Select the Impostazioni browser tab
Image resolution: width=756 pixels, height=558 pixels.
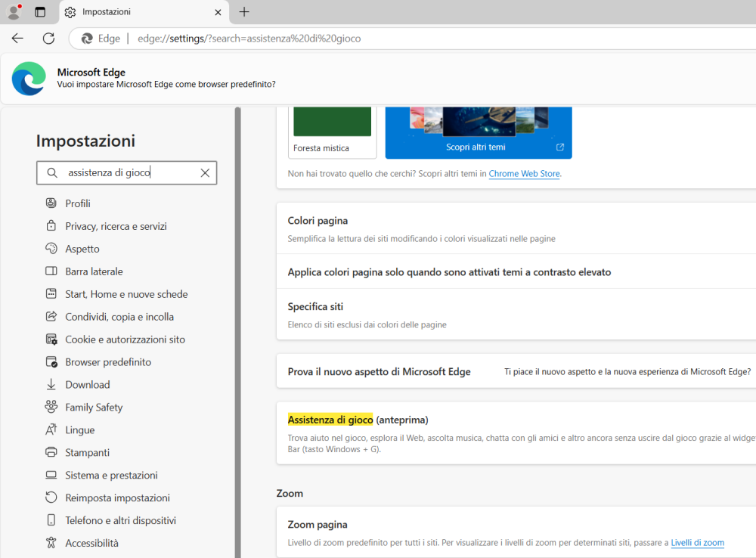coord(144,12)
